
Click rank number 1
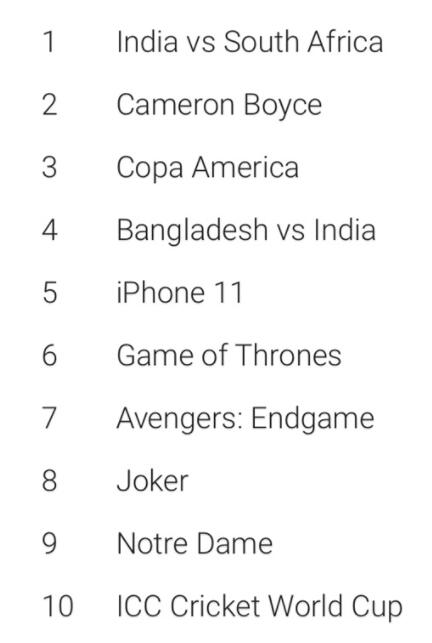click(49, 42)
